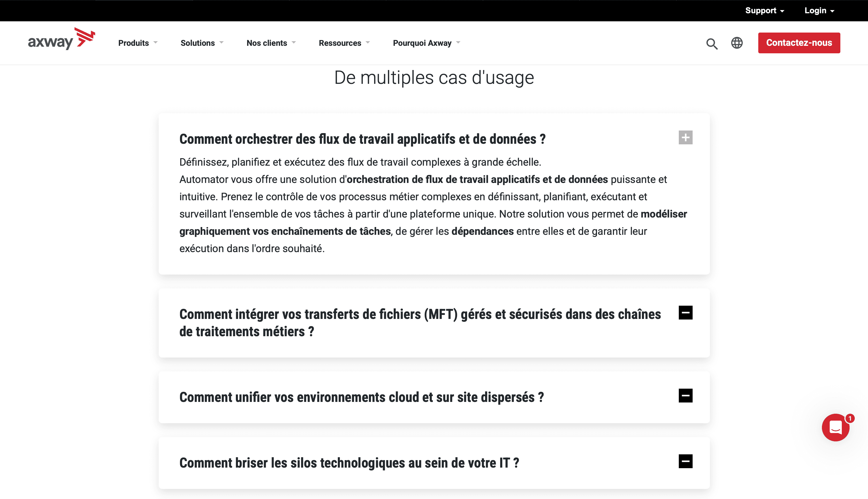Toggle the 'Comment unifier vos environnements' accordion heading
The image size is (868, 499).
pyautogui.click(x=361, y=397)
